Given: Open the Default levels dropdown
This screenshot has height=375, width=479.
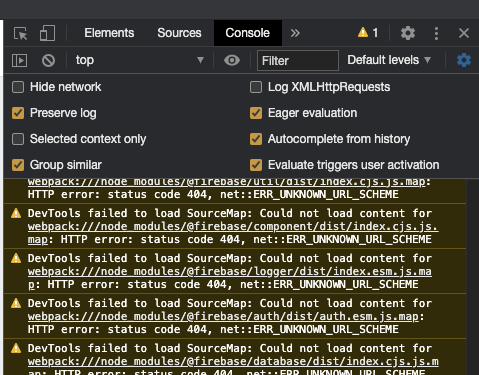Looking at the screenshot, I should (x=389, y=60).
